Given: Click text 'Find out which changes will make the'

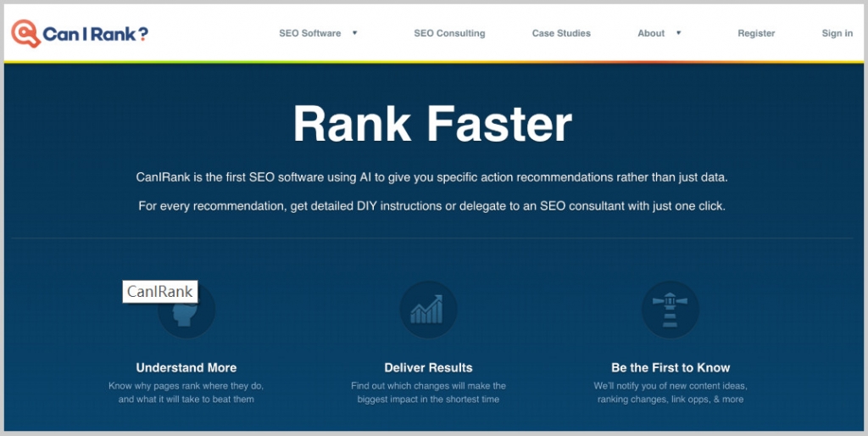Looking at the screenshot, I should coord(428,386).
